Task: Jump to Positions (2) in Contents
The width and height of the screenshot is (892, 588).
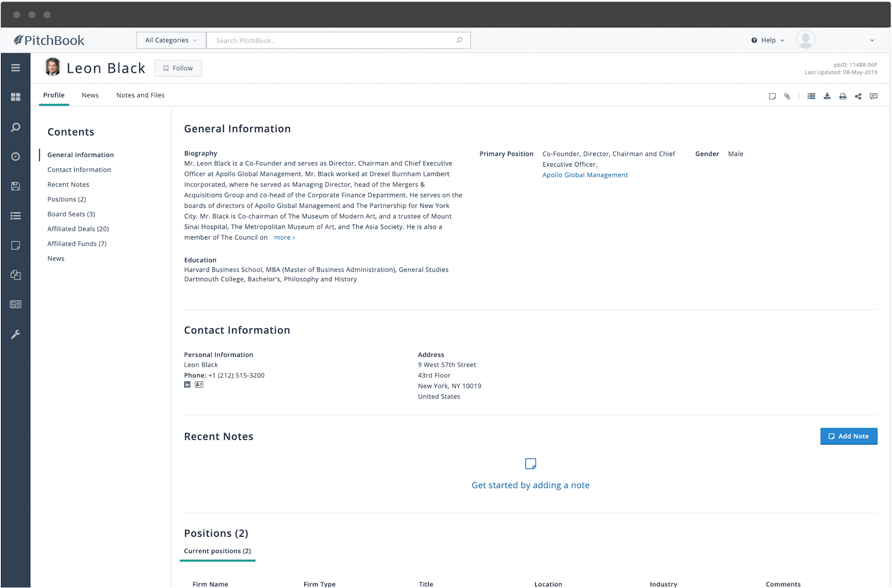Action: (x=67, y=200)
